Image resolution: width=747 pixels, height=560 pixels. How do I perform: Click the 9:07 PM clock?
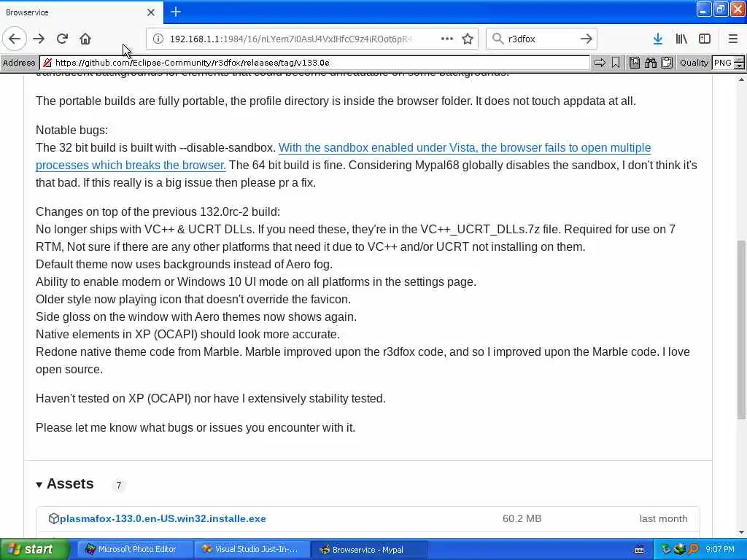coord(720,550)
